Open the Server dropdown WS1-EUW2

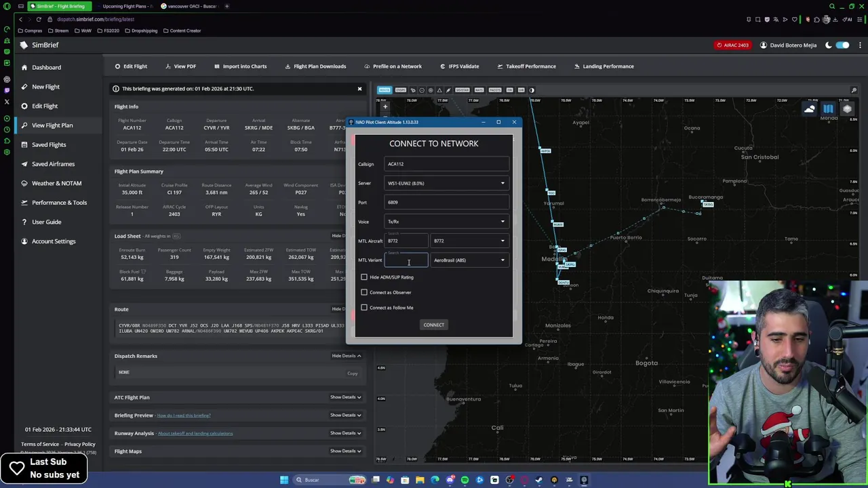(446, 183)
